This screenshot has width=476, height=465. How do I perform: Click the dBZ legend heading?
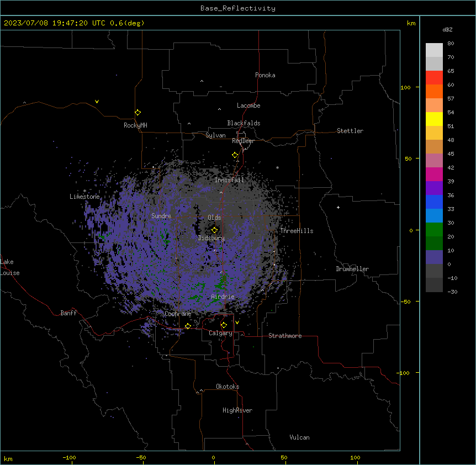click(x=447, y=29)
